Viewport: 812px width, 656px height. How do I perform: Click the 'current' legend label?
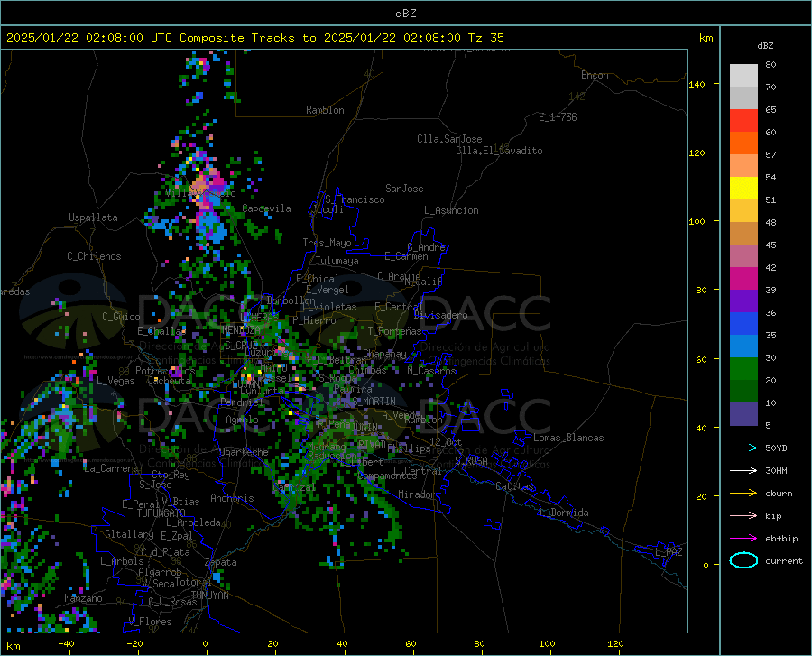coord(784,560)
